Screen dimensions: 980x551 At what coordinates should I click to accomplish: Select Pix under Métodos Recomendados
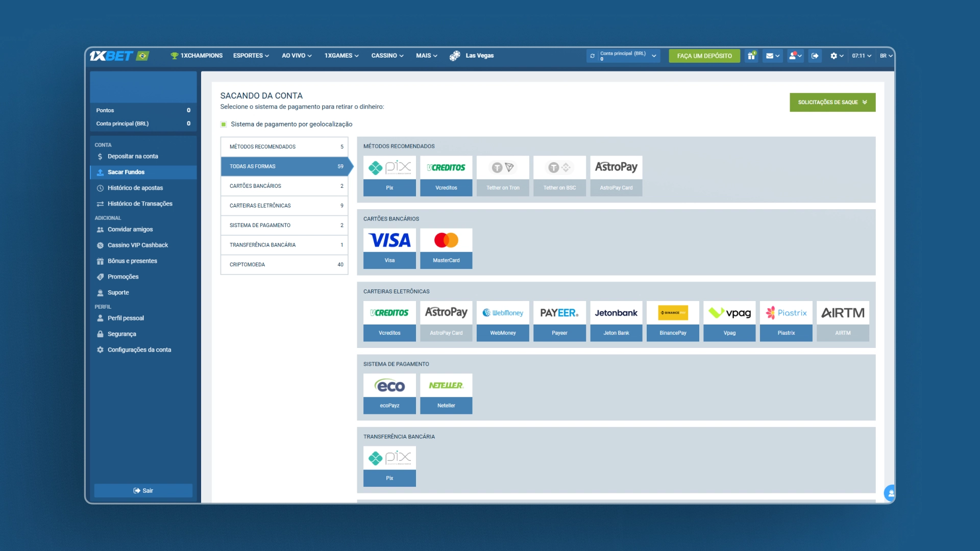(389, 176)
